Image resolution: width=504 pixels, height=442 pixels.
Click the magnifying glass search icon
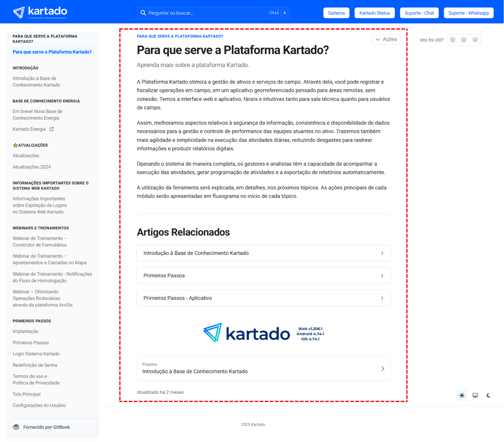pos(143,13)
